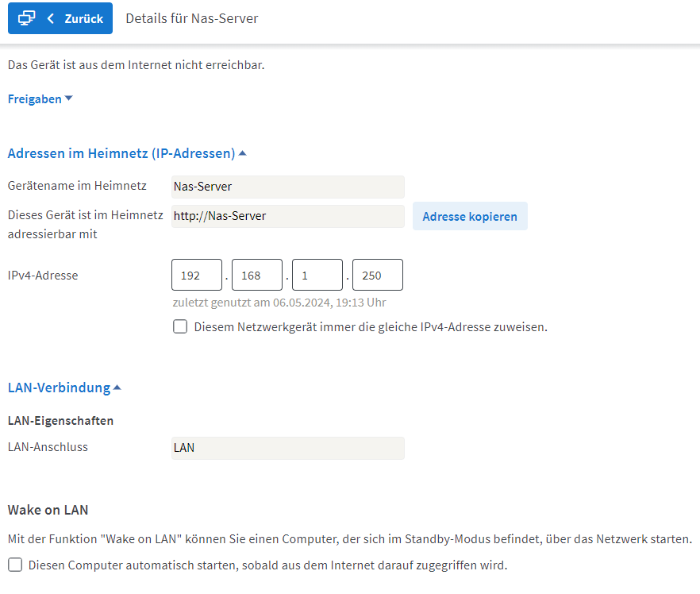This screenshot has width=700, height=594.
Task: Click the Adresse kopieren button
Action: coord(470,216)
